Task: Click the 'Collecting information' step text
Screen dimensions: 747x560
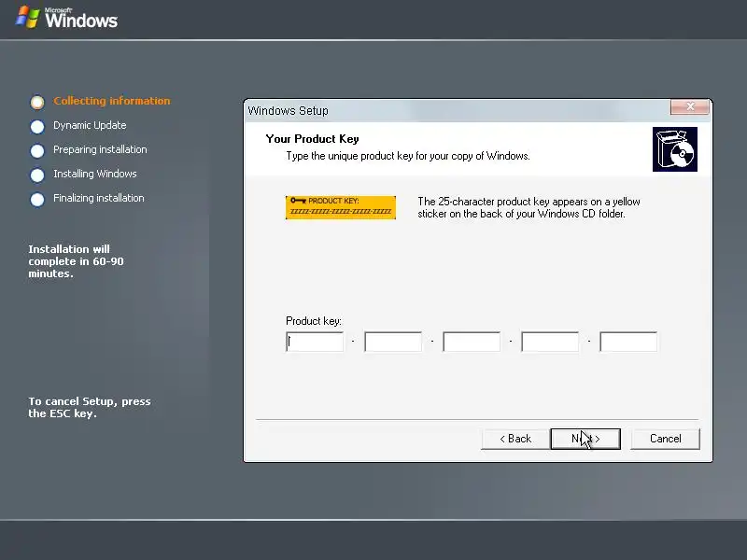Action: (x=111, y=101)
